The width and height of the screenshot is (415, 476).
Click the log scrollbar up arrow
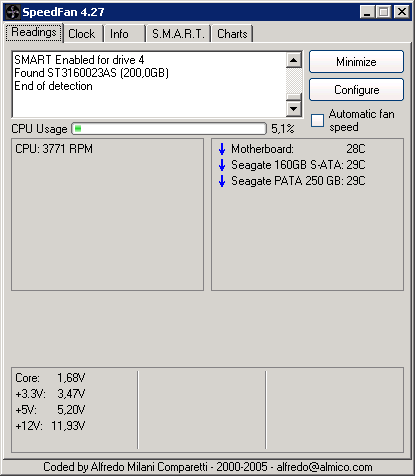point(294,60)
